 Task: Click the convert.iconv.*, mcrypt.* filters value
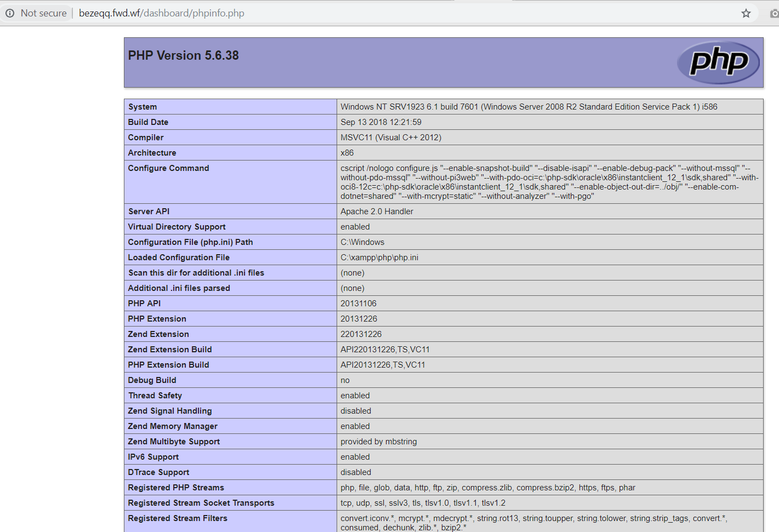pos(534,523)
